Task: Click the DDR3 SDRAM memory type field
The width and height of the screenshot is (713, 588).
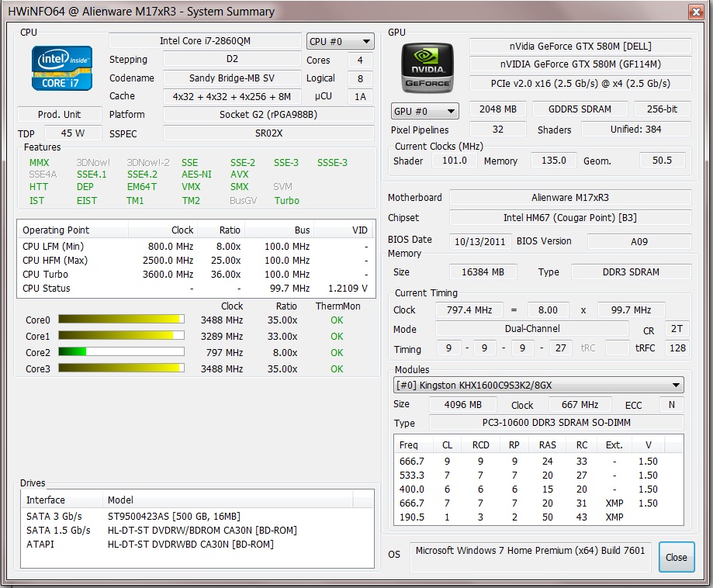Action: point(632,272)
